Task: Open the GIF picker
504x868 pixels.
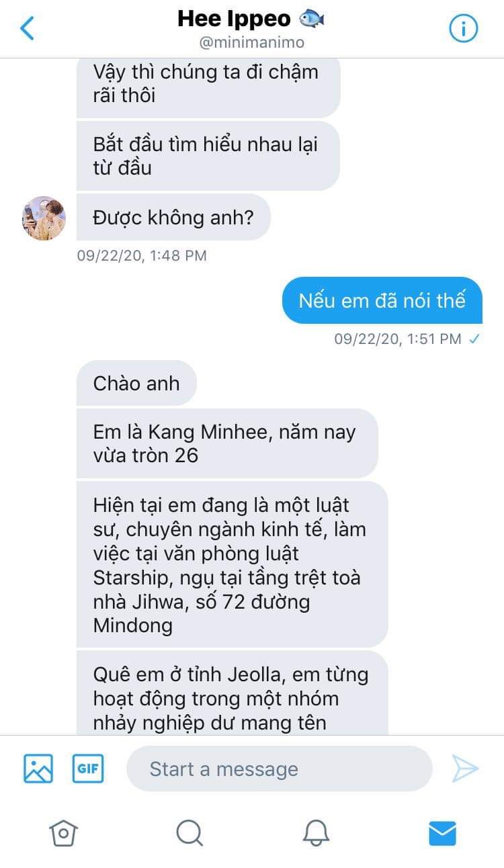Action: (x=88, y=769)
